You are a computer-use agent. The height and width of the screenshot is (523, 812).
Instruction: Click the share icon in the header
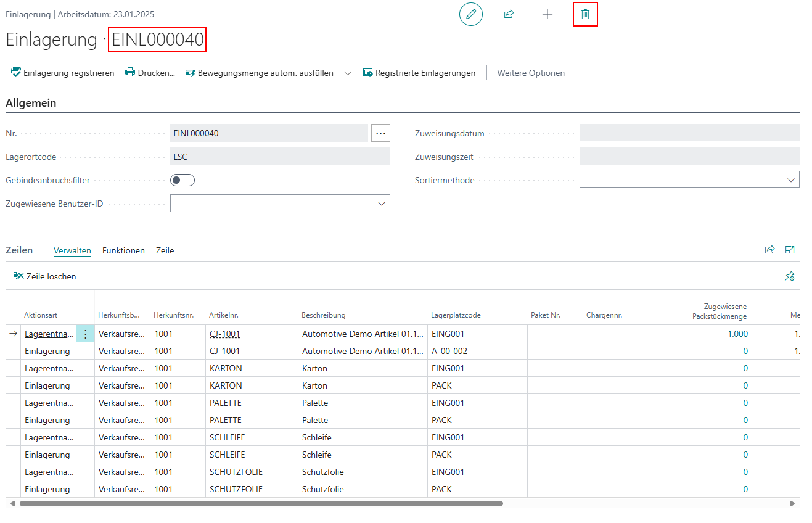pos(509,14)
